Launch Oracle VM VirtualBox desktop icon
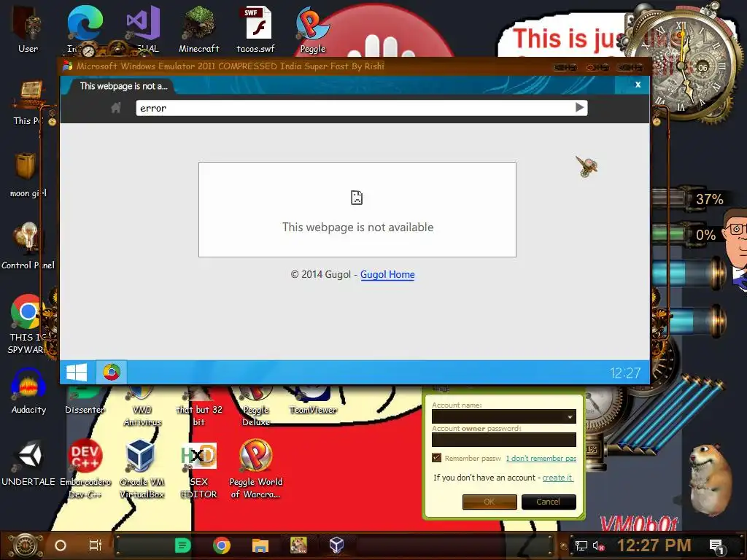 (142, 469)
